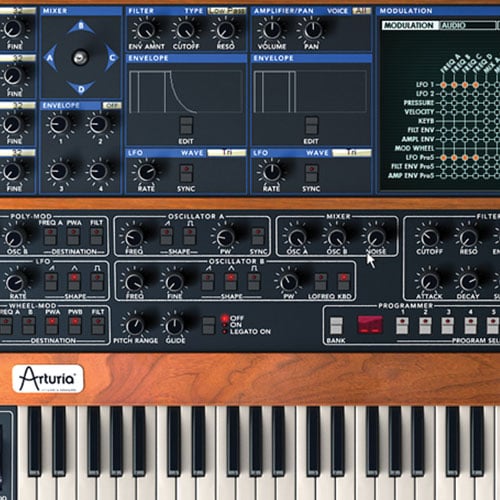Open the WAVE dropdown of the amplifier LFO
The height and width of the screenshot is (500, 500).
point(352,153)
